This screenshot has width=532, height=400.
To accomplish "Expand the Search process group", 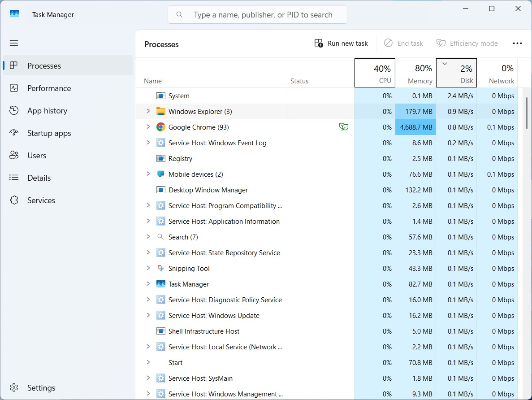I will click(x=148, y=237).
